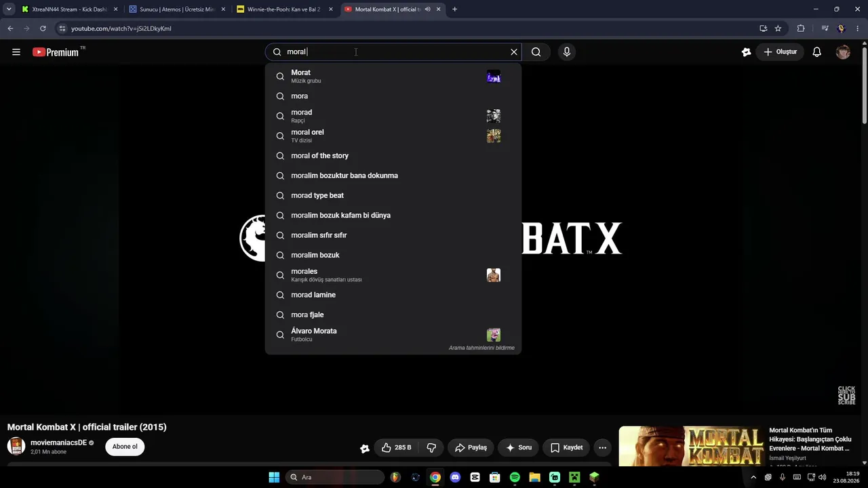
Task: Choose the 'moralim sıfır sıfır' suggestion
Action: 393,235
